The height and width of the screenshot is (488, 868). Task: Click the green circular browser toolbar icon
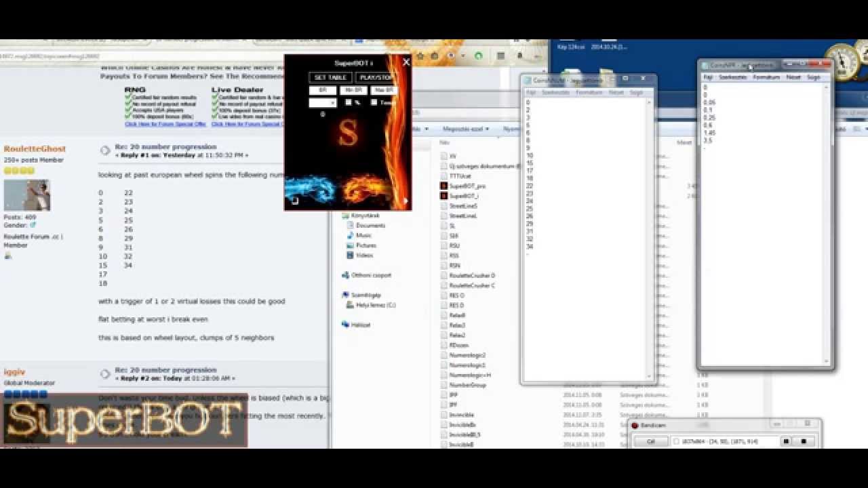point(479,56)
